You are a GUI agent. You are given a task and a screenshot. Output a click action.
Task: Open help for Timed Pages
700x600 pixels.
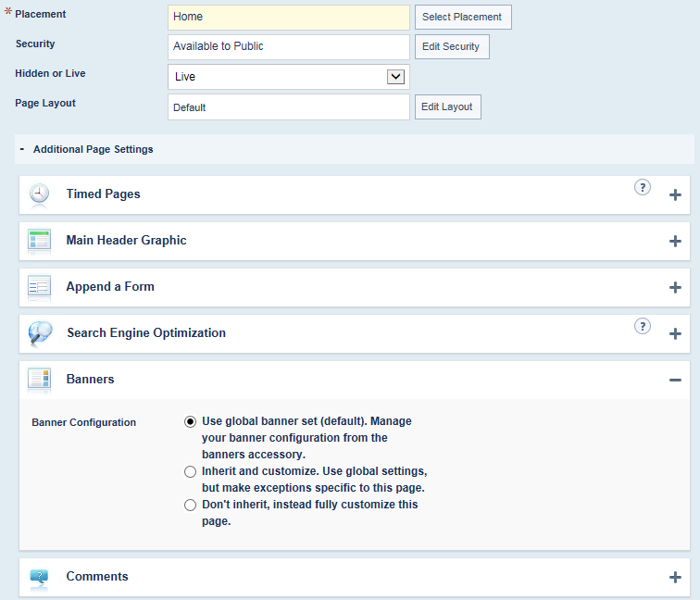pos(643,187)
